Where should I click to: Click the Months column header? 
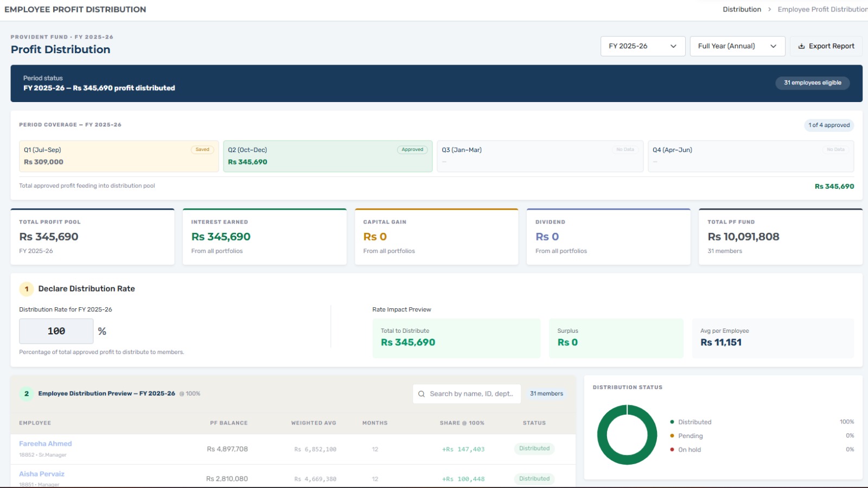(375, 423)
